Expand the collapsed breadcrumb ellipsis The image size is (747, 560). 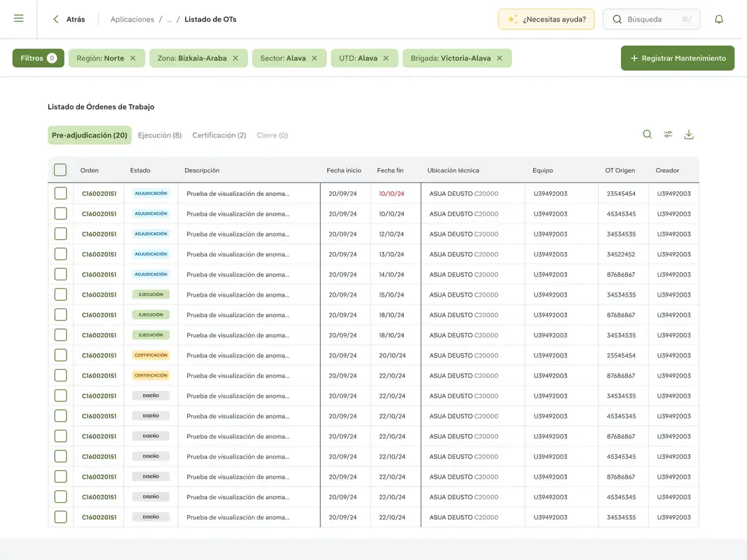point(169,19)
